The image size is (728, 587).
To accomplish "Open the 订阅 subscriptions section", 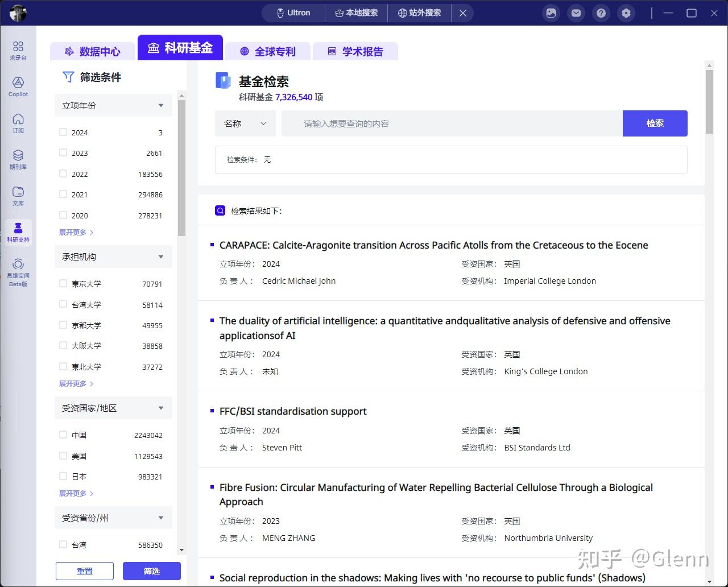I will point(18,123).
